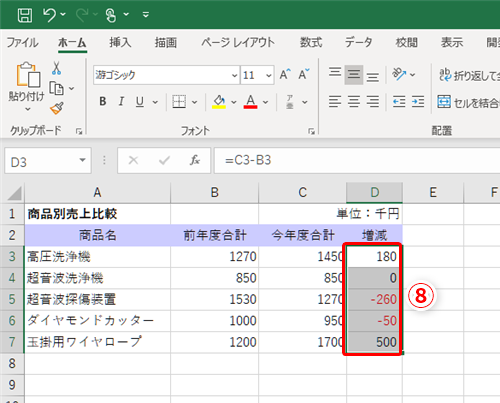Expand the fill color palette arrow

click(x=234, y=102)
